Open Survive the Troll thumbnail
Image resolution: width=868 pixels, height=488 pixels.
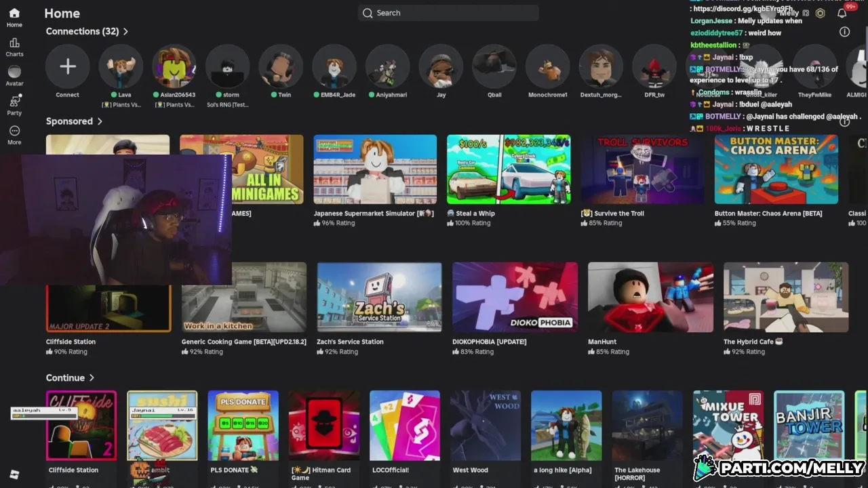pyautogui.click(x=642, y=169)
